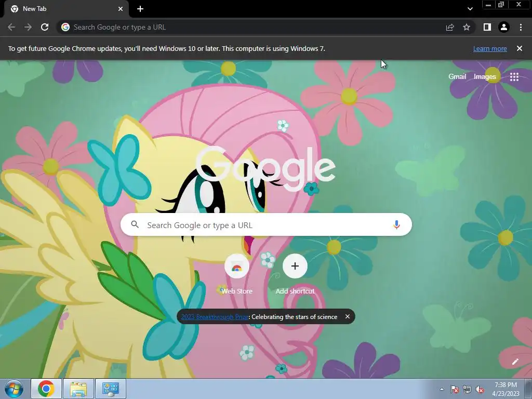Click the Action Center flag tray icon
Viewport: 532px width, 399px height.
[x=455, y=389]
